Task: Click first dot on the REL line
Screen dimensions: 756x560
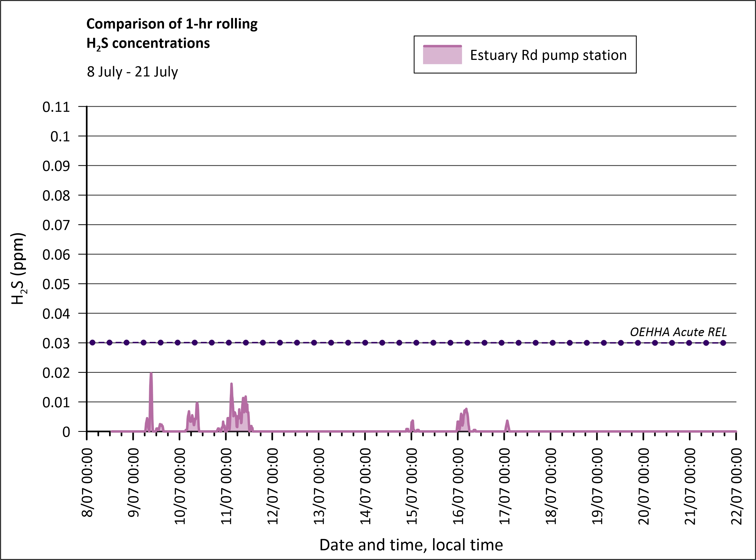Action: coord(93,343)
